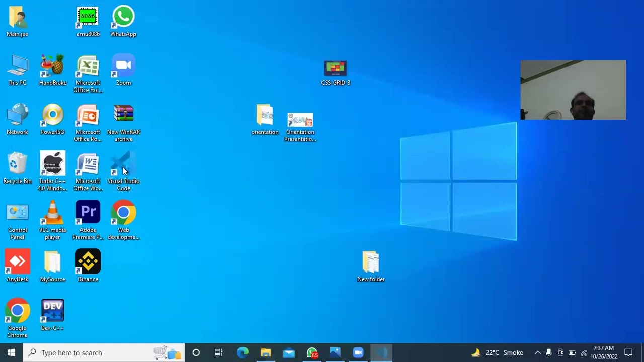Open Task View from the taskbar
This screenshot has width=644, height=362.
pyautogui.click(x=219, y=352)
